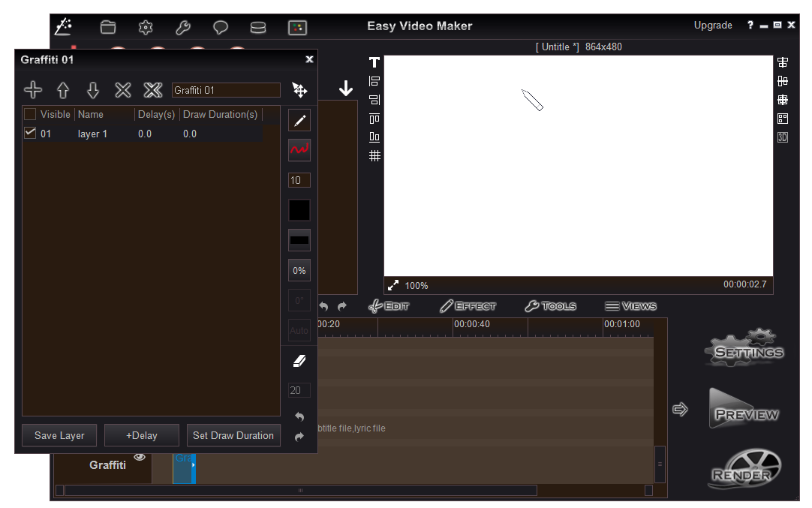
Task: Align objects top using preview sidebar icon
Action: click(374, 119)
